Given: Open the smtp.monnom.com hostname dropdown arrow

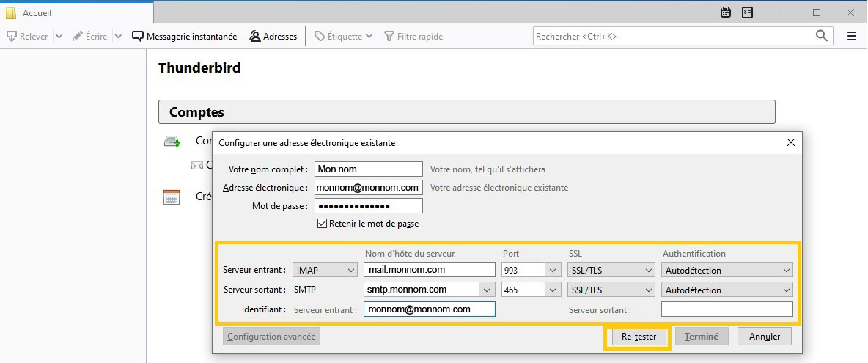Looking at the screenshot, I should (x=486, y=290).
